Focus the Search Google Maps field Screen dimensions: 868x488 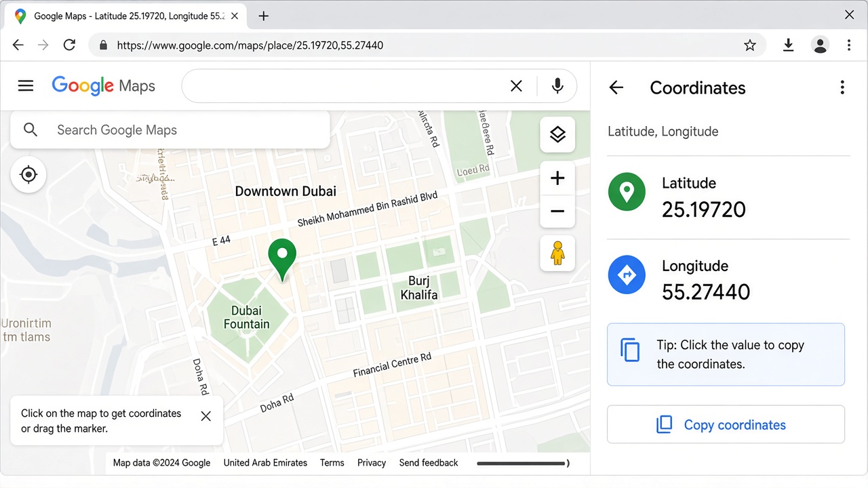tap(170, 129)
